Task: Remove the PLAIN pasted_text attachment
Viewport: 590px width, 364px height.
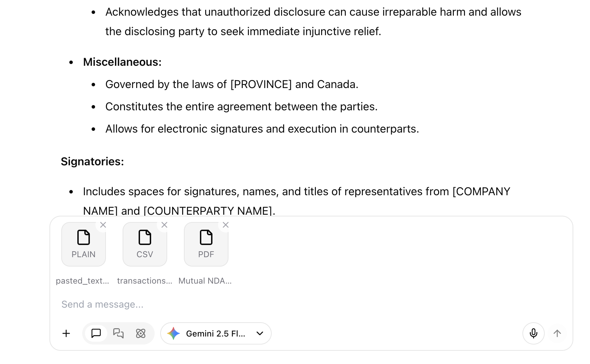Action: (x=103, y=225)
